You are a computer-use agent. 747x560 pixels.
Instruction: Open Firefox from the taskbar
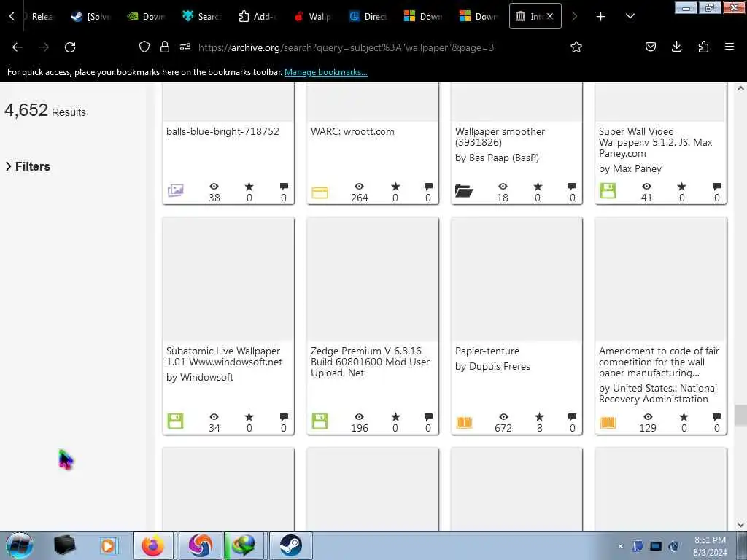click(x=153, y=545)
